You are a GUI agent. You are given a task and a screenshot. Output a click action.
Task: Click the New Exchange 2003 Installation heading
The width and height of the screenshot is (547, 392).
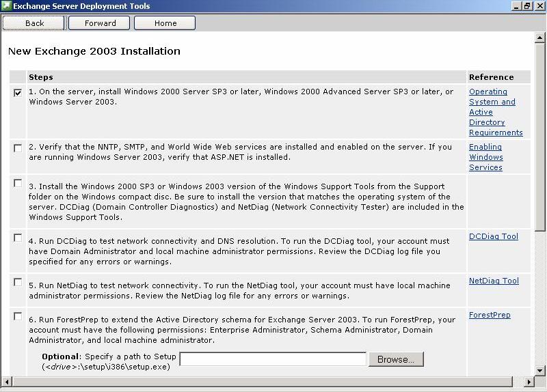click(94, 51)
